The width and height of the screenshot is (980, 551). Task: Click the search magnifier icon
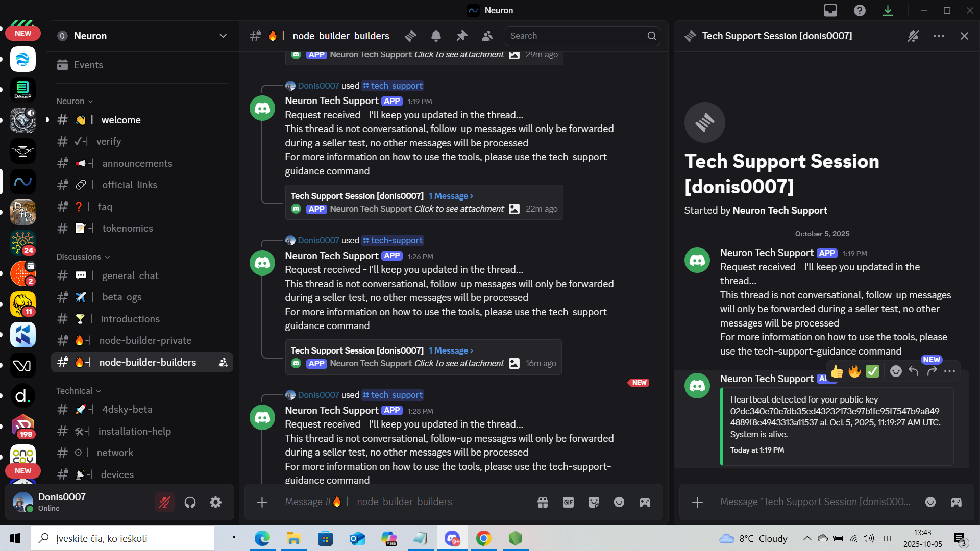[x=652, y=36]
